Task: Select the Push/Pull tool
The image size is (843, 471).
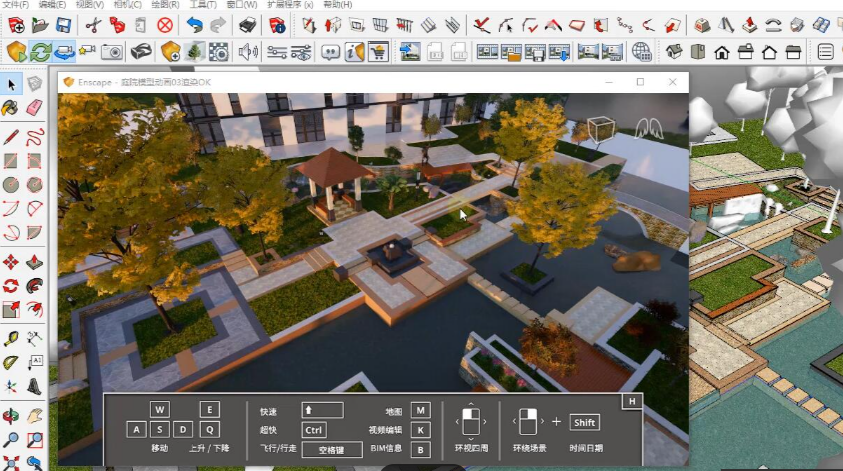Action: [x=34, y=262]
